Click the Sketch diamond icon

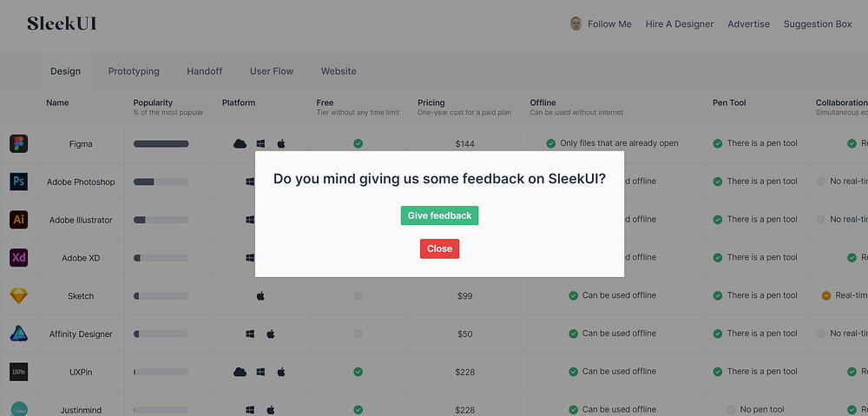19,296
